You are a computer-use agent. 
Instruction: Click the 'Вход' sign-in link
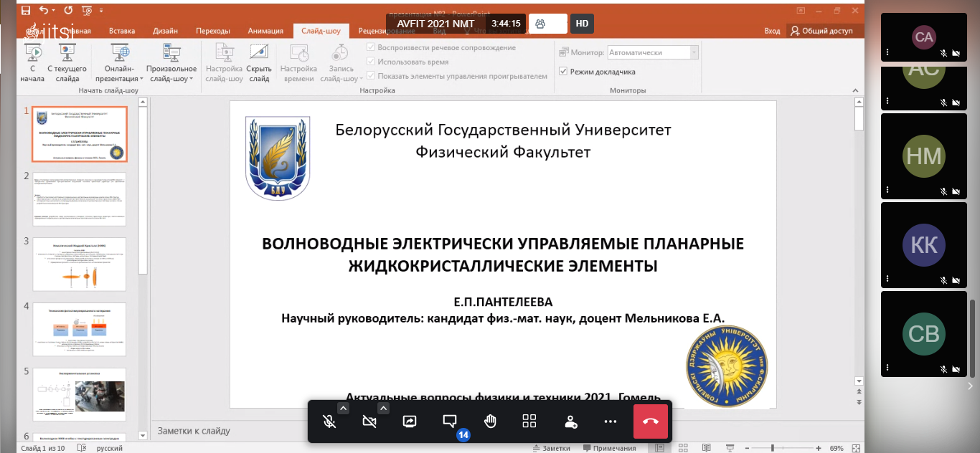[772, 31]
